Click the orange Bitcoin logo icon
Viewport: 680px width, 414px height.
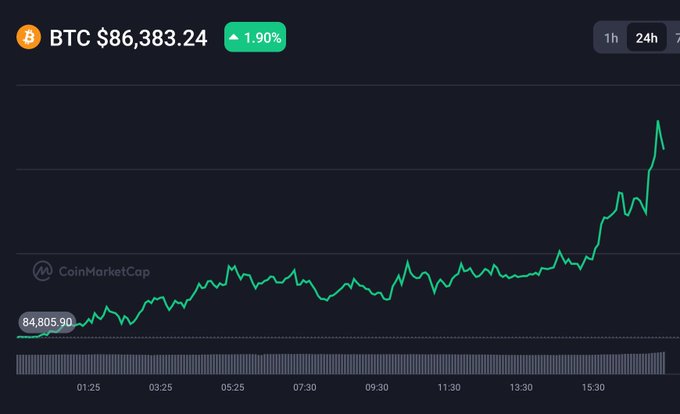[x=29, y=37]
